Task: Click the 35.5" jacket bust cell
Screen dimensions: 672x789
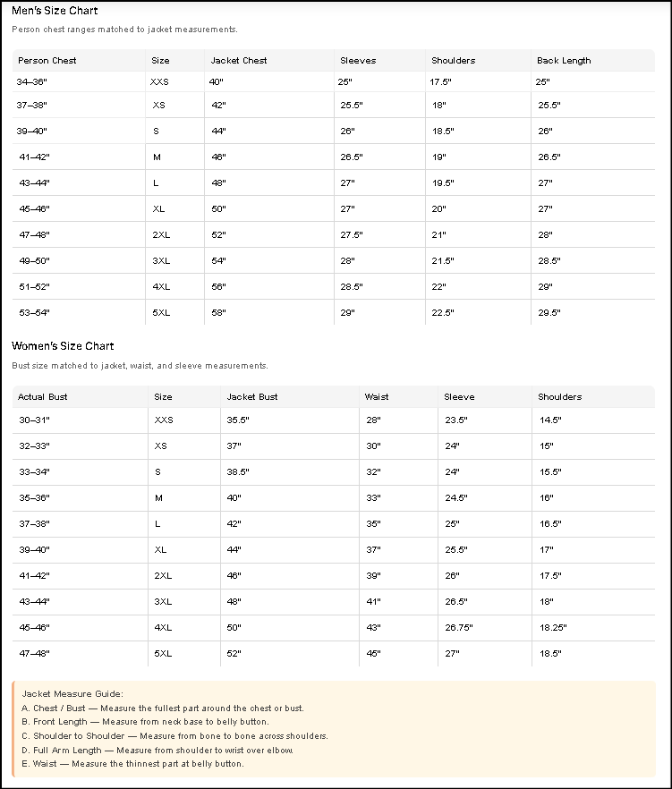Action: 237,420
